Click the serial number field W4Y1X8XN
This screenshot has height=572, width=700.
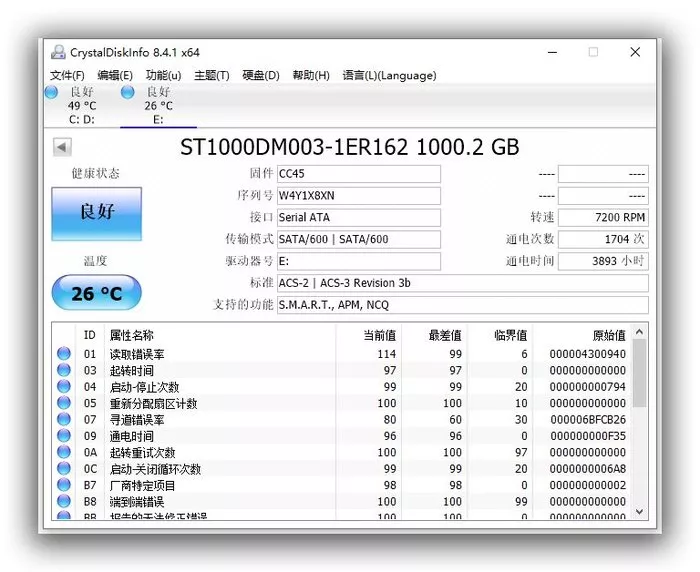pyautogui.click(x=358, y=196)
